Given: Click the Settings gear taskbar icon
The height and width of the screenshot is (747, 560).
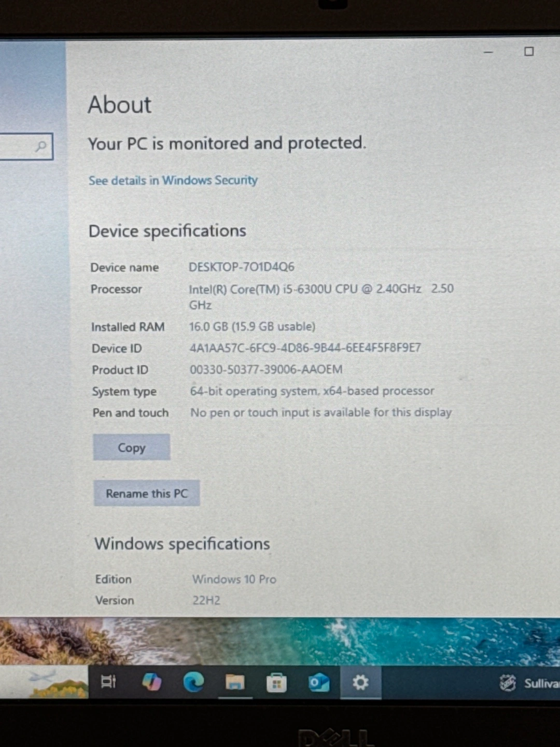Looking at the screenshot, I should pos(360,683).
